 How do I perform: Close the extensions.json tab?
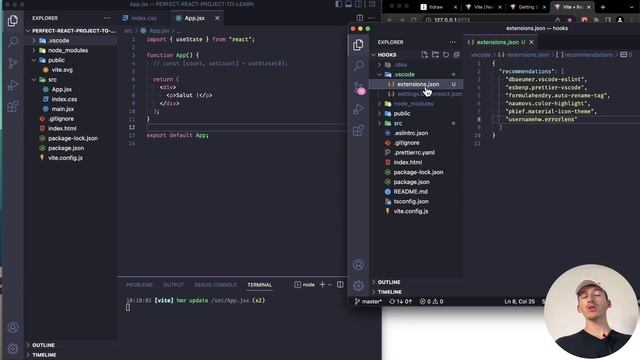[531, 42]
